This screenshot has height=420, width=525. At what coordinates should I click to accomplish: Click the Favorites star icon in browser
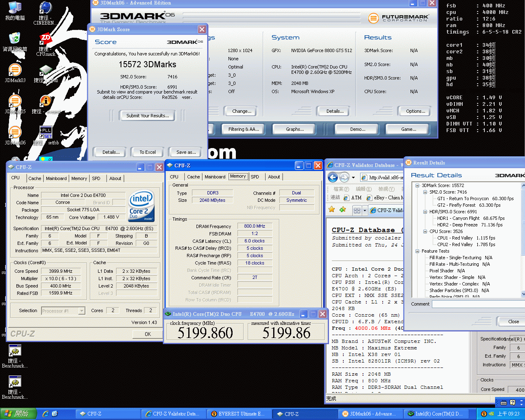coord(332,210)
